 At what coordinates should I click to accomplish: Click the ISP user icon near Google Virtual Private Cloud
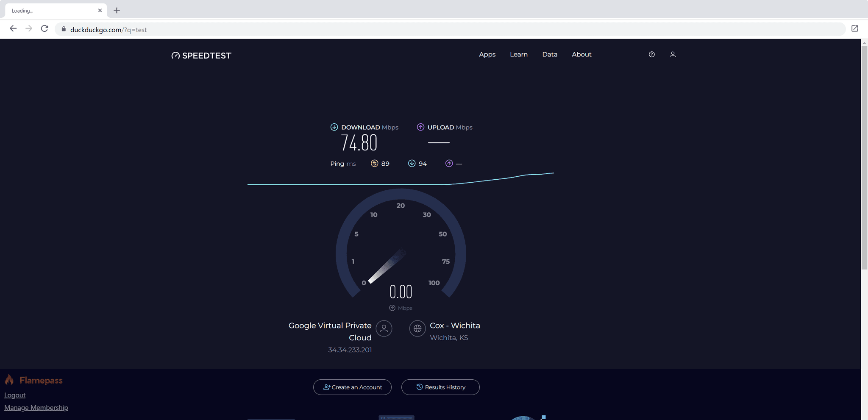(x=384, y=328)
